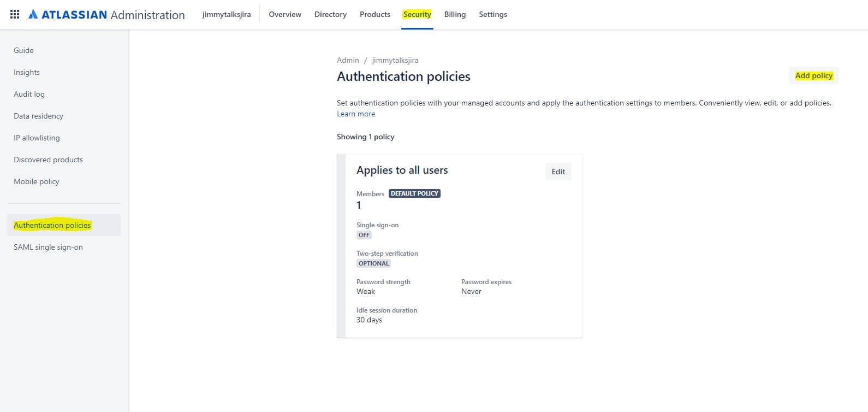
Task: Open the Settings tab
Action: pos(493,14)
